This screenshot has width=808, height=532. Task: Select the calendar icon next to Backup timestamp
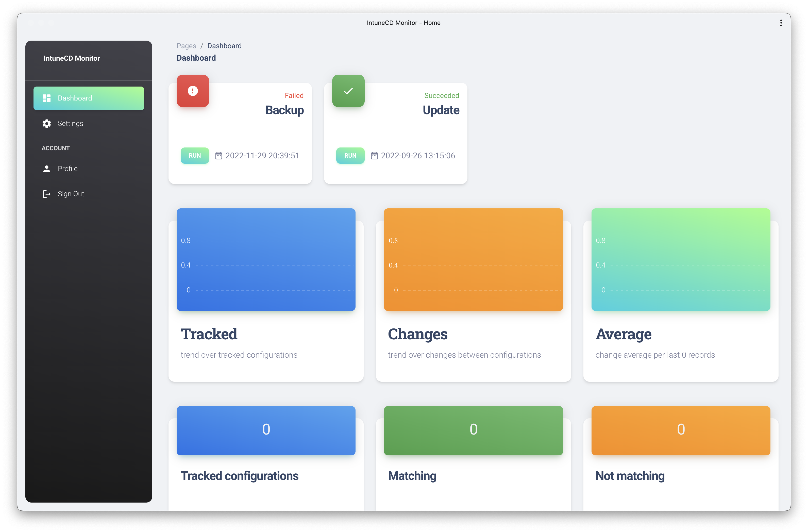[219, 156]
